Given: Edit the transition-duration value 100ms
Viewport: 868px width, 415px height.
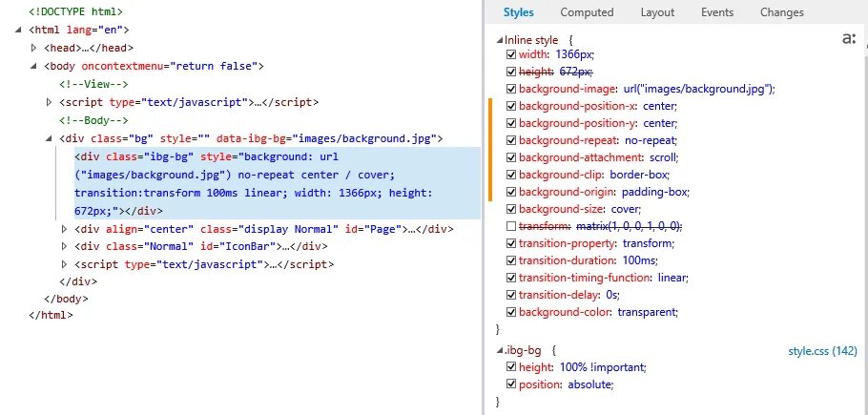Looking at the screenshot, I should 639,260.
